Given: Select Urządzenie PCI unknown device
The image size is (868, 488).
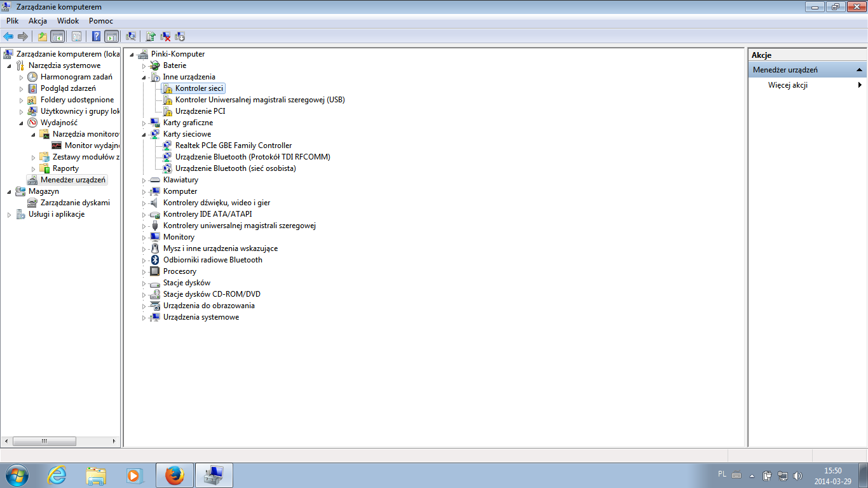Looking at the screenshot, I should click(x=200, y=111).
